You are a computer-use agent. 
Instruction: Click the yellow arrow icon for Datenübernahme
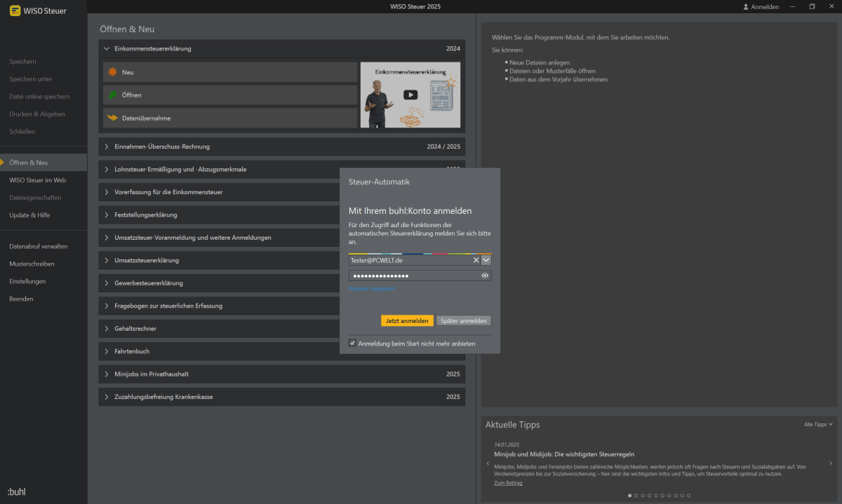(112, 118)
